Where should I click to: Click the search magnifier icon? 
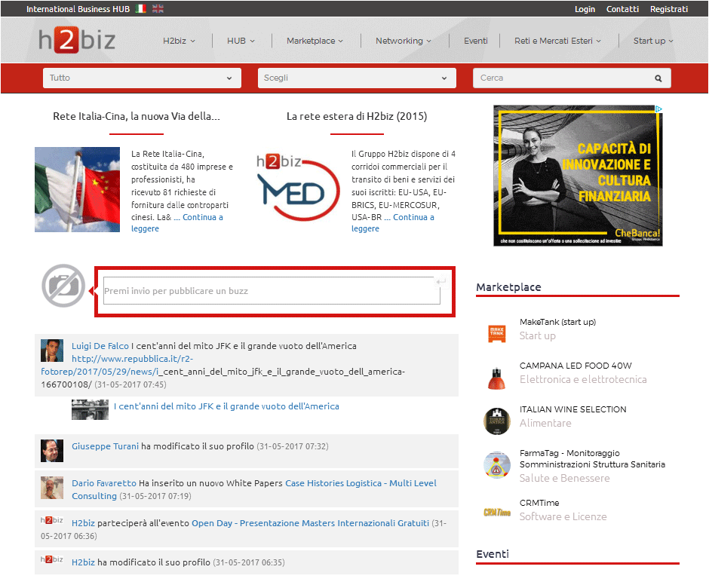655,78
